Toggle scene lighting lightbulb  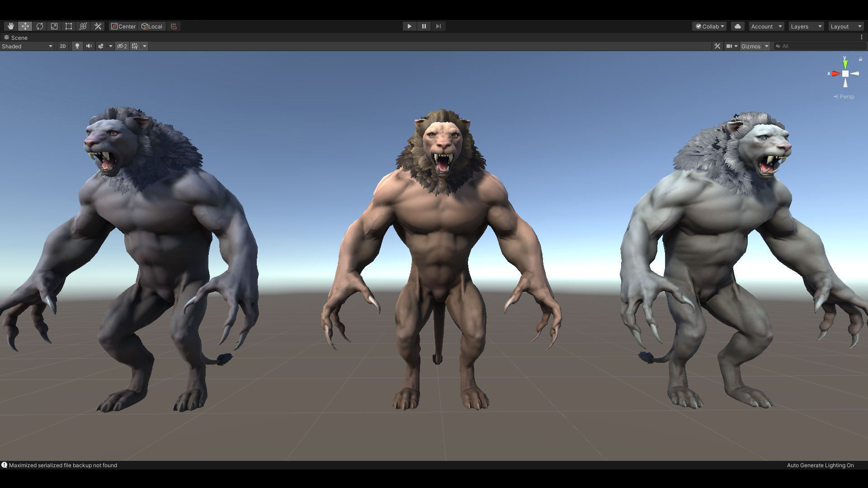pos(77,46)
